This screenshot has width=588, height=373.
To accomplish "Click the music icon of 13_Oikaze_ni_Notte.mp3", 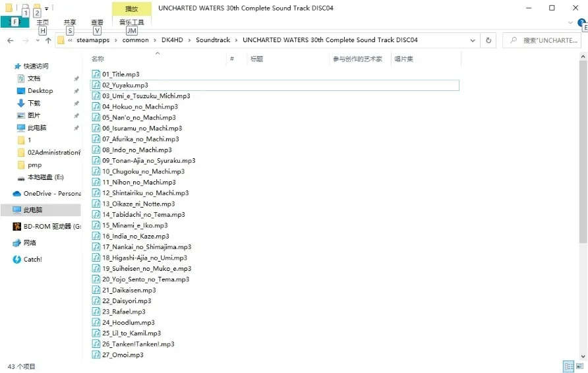I will coord(96,204).
